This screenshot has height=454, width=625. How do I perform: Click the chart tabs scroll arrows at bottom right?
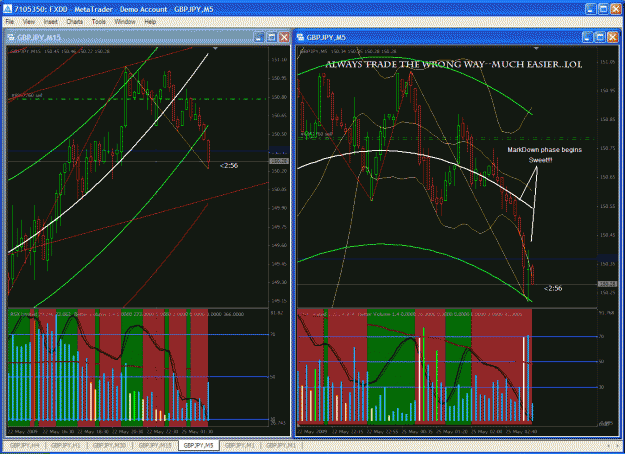[614, 445]
